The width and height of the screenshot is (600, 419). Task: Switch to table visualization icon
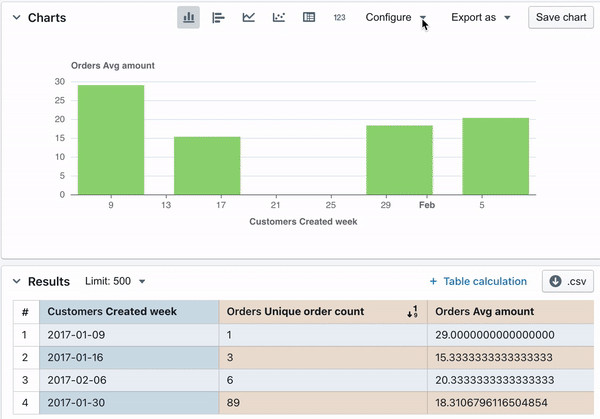[309, 18]
